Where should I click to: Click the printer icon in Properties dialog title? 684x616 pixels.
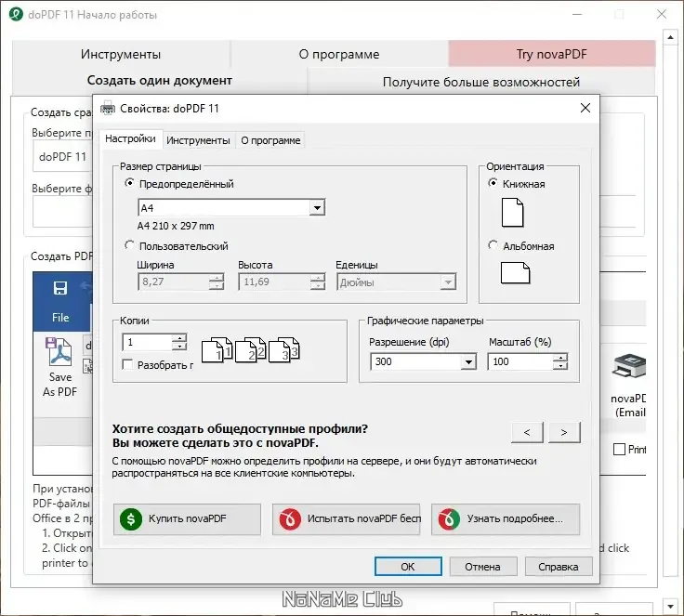click(x=108, y=108)
